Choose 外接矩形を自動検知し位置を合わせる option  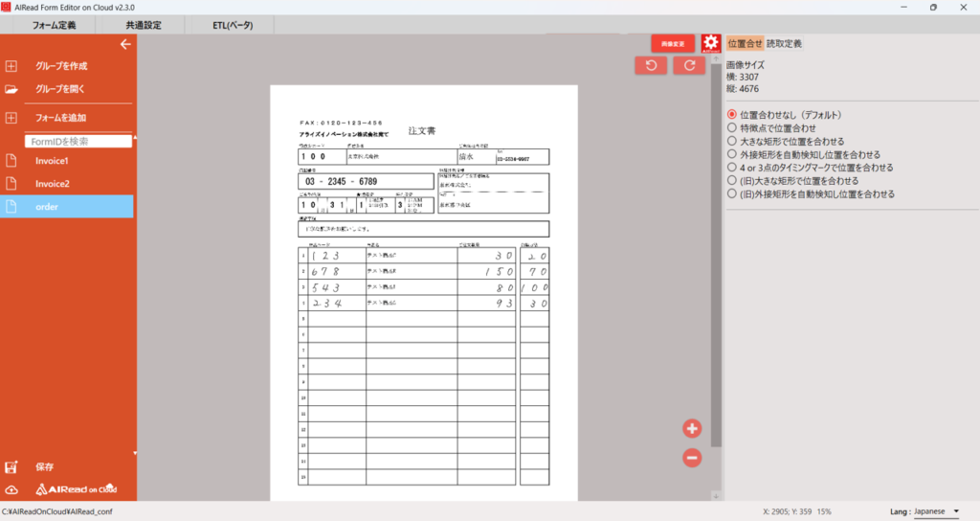click(x=732, y=154)
